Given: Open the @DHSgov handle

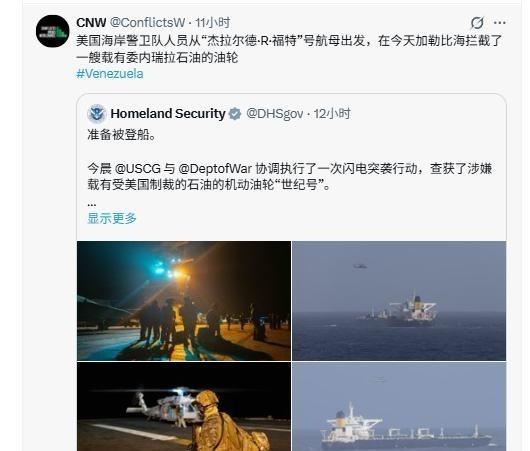Looking at the screenshot, I should pyautogui.click(x=274, y=114).
